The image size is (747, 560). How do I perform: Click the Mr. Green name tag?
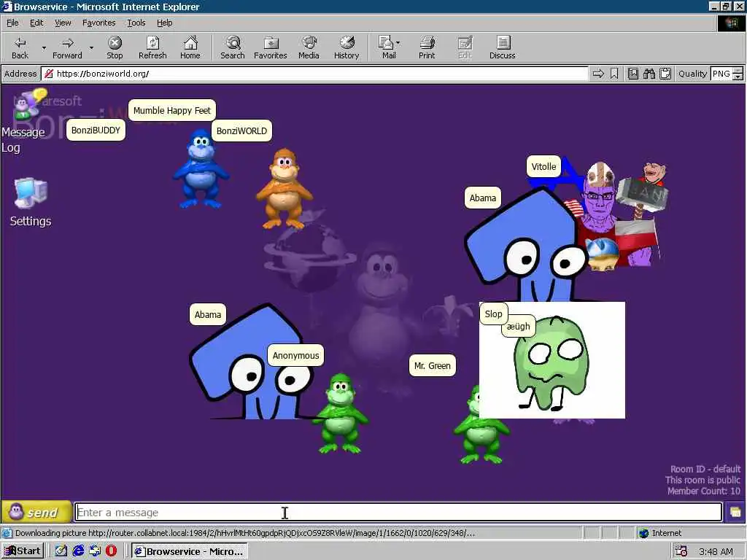click(432, 366)
